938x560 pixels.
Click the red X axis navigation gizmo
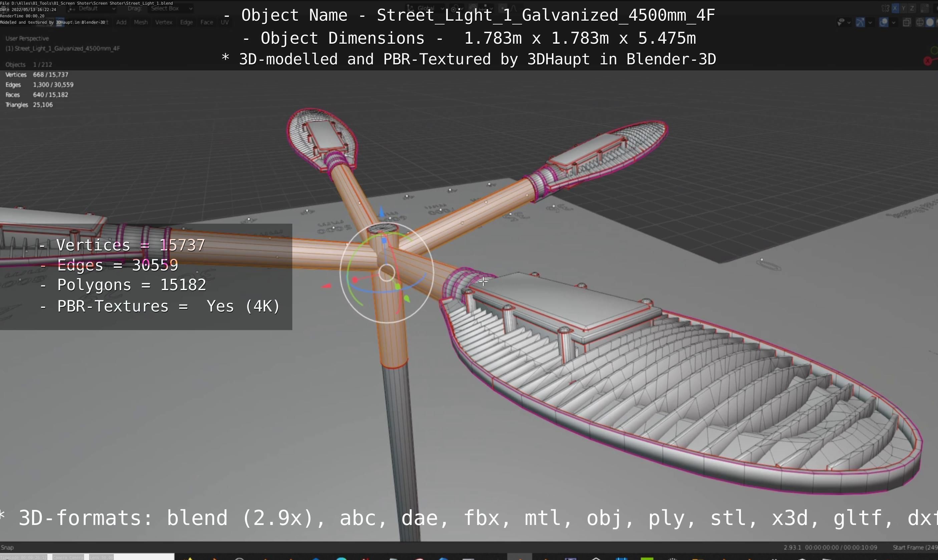click(928, 61)
